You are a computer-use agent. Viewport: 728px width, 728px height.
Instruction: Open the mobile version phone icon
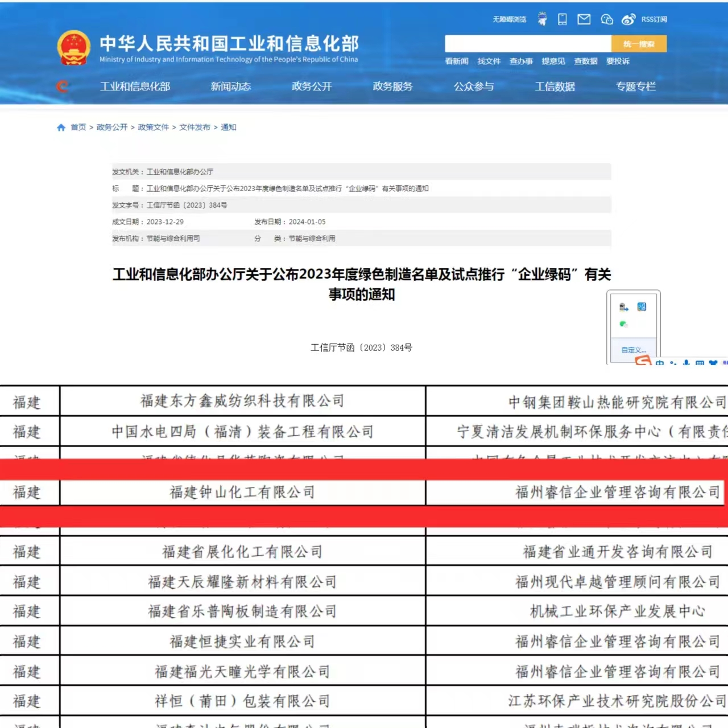pos(562,19)
